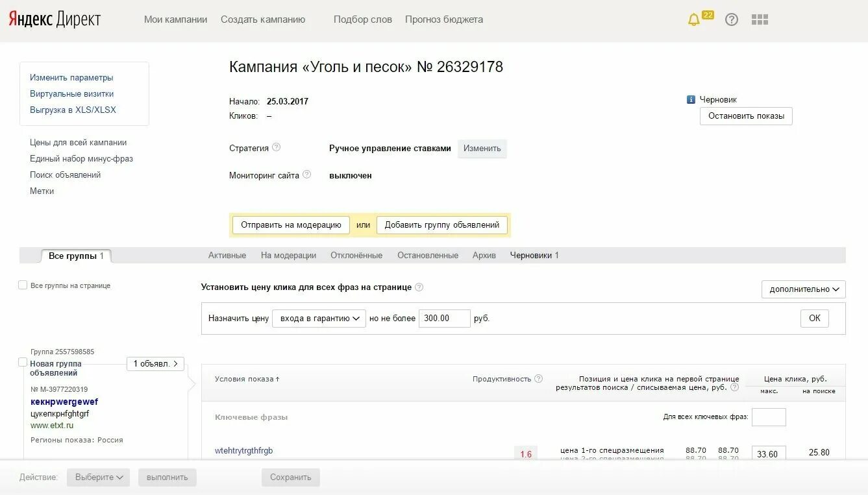Expand the дополнительно dropdown
868x495 pixels.
803,289
